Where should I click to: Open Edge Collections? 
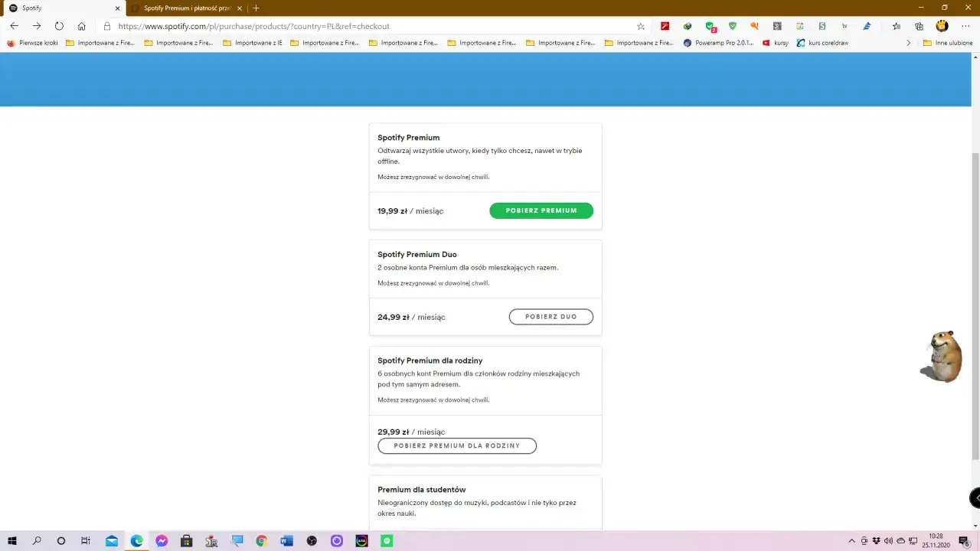(918, 25)
